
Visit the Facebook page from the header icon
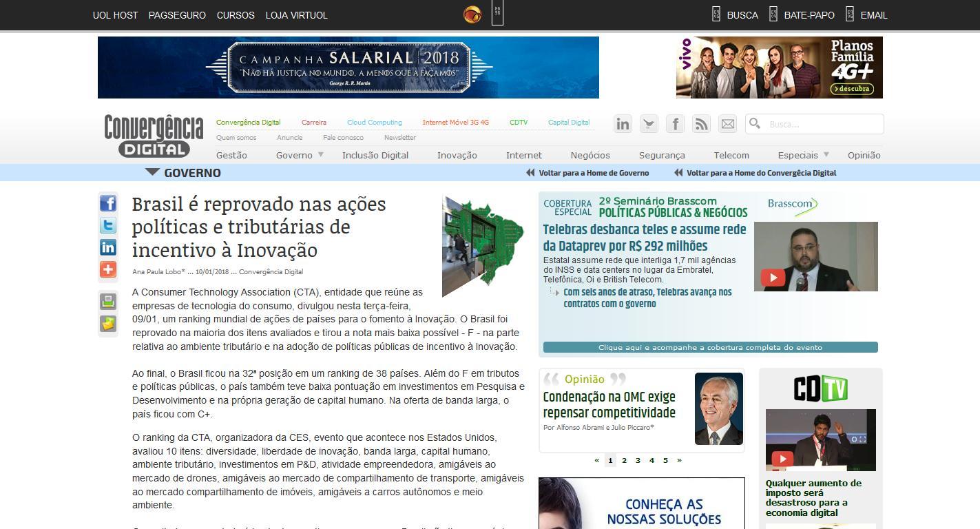point(675,124)
